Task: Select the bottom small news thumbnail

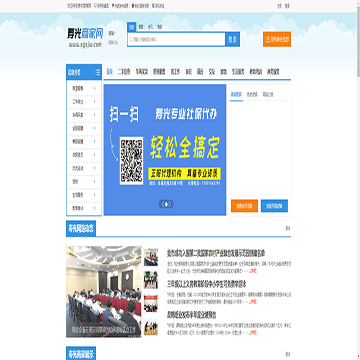Action: tap(151, 327)
